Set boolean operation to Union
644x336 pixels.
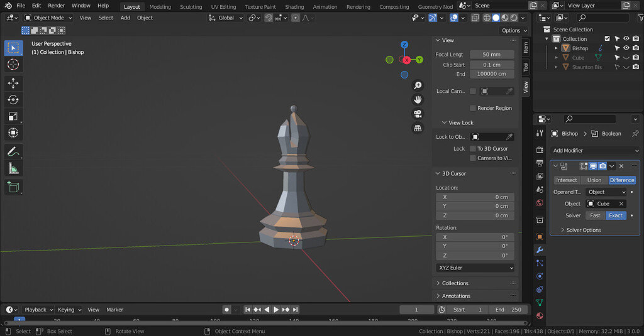point(594,180)
